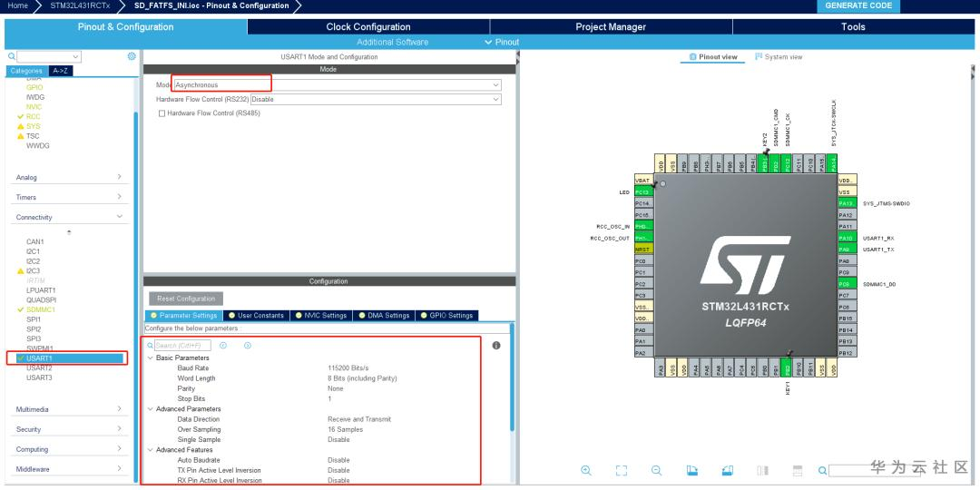Viewport: 980px width, 490px height.
Task: Enable Hardware Flow Control (RS485) checkbox
Action: click(162, 113)
